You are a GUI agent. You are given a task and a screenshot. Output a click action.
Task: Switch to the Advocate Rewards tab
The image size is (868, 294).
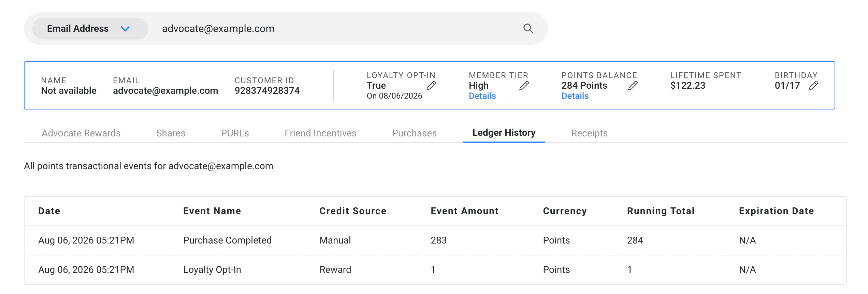pyautogui.click(x=81, y=133)
